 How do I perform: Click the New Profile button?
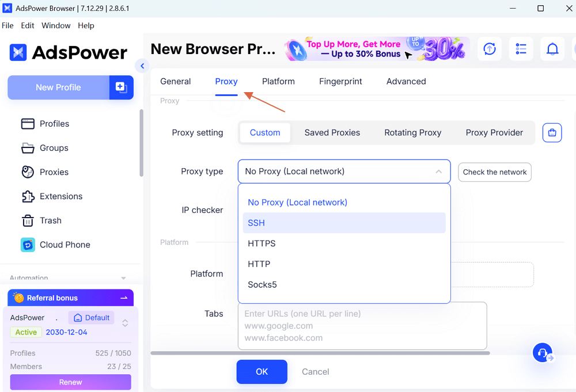pyautogui.click(x=58, y=87)
